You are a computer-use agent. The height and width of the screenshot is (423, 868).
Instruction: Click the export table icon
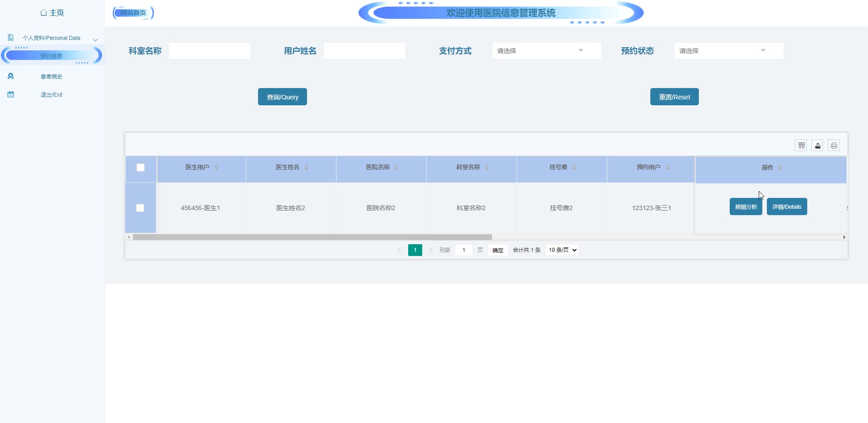click(818, 145)
